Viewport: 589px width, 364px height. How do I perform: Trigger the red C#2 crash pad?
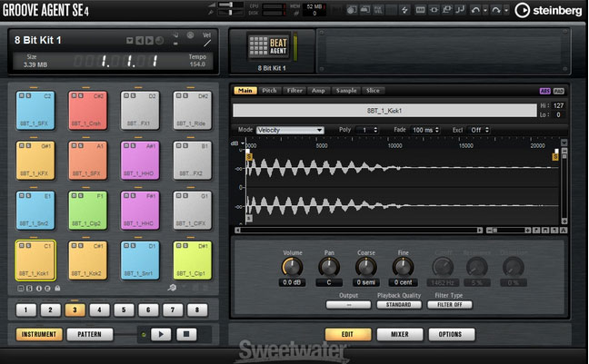(88, 111)
